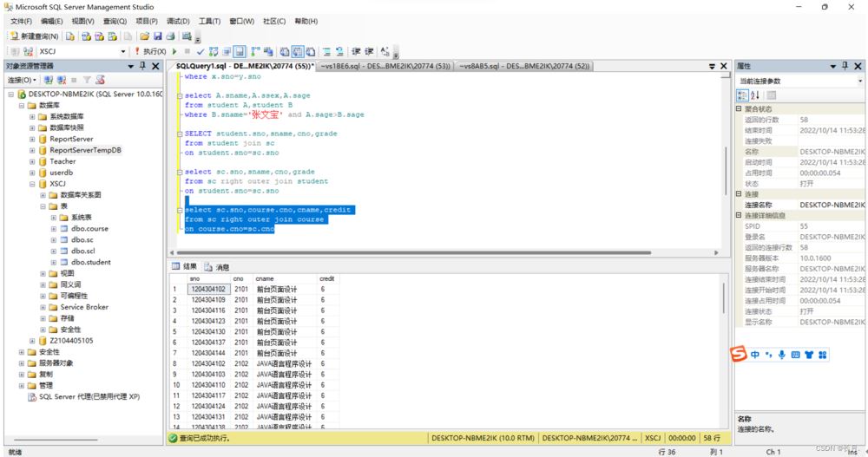868x457 pixels.
Task: Select the dbo.course table in object explorer
Action: pyautogui.click(x=89, y=229)
